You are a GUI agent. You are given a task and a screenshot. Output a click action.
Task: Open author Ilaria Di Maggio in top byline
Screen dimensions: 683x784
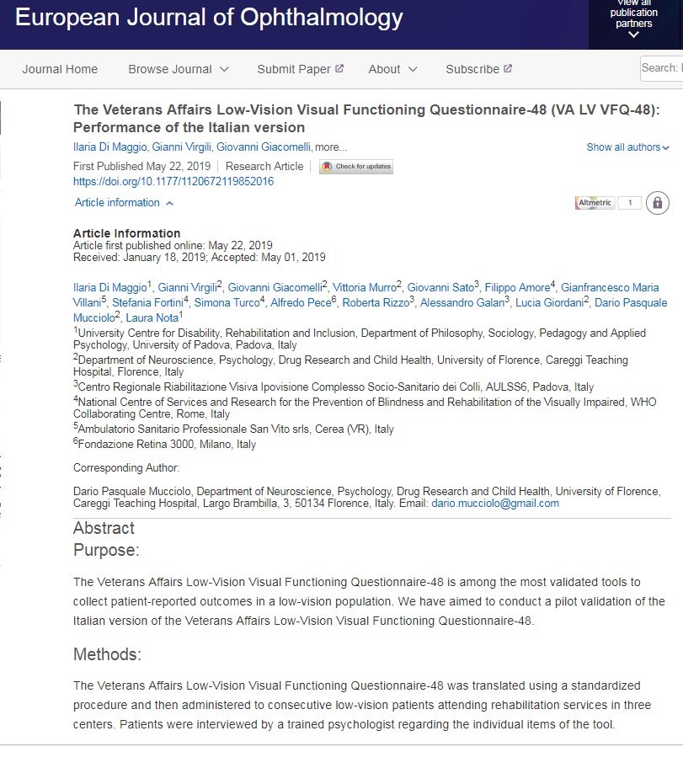[110, 147]
